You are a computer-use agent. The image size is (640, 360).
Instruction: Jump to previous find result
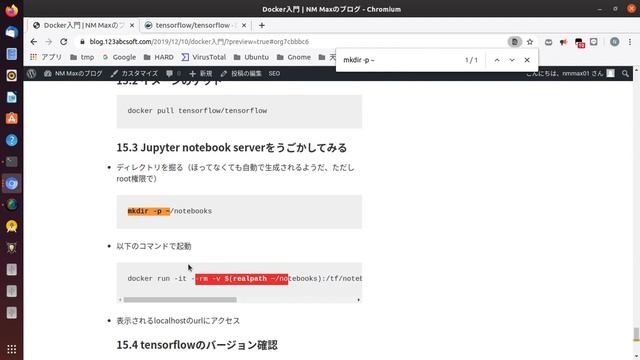(x=497, y=60)
